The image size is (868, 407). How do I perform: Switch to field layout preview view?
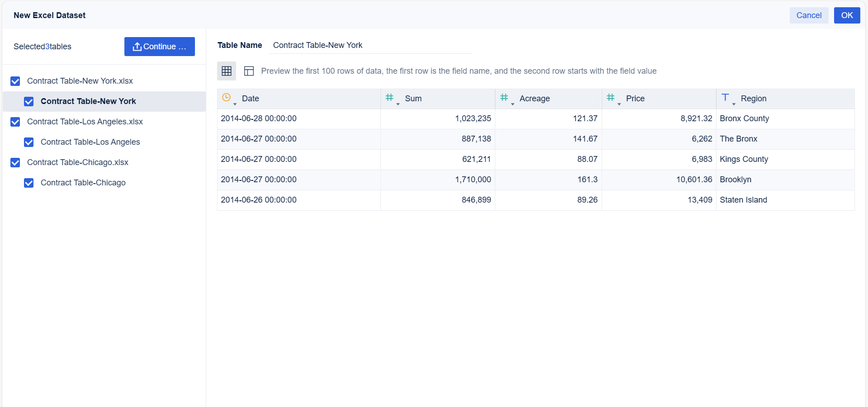249,71
